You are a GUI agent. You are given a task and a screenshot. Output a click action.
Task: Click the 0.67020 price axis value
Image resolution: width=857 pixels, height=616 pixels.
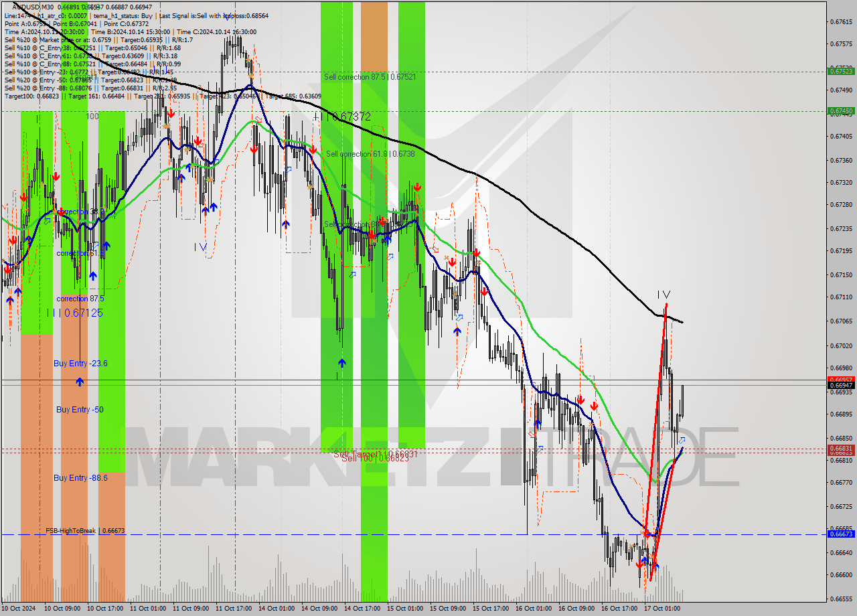point(841,345)
